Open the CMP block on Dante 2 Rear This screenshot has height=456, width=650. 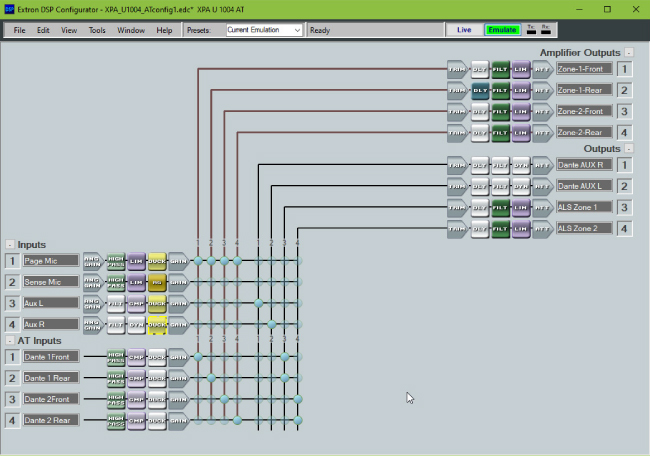pyautogui.click(x=136, y=420)
